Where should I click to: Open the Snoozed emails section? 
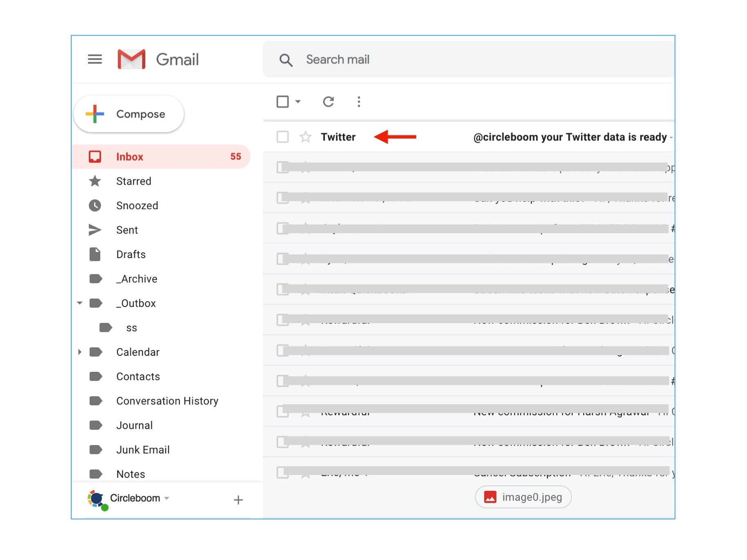click(x=137, y=205)
